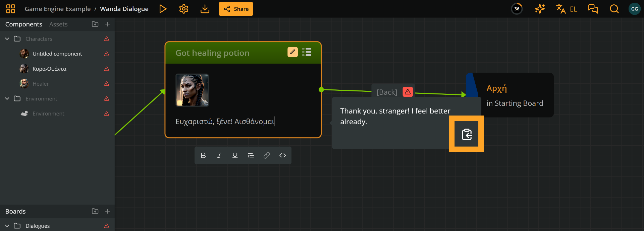Insert a link with the link icon
Image resolution: width=644 pixels, height=231 pixels.
tap(267, 155)
